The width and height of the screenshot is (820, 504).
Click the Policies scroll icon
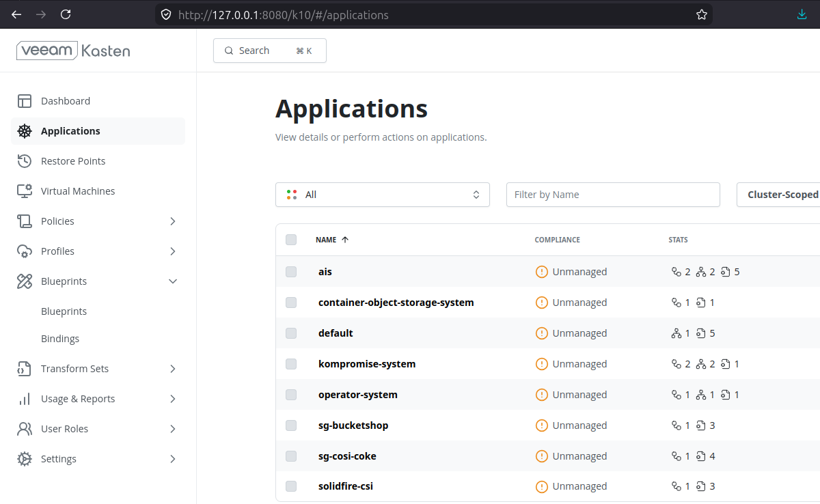pos(25,221)
